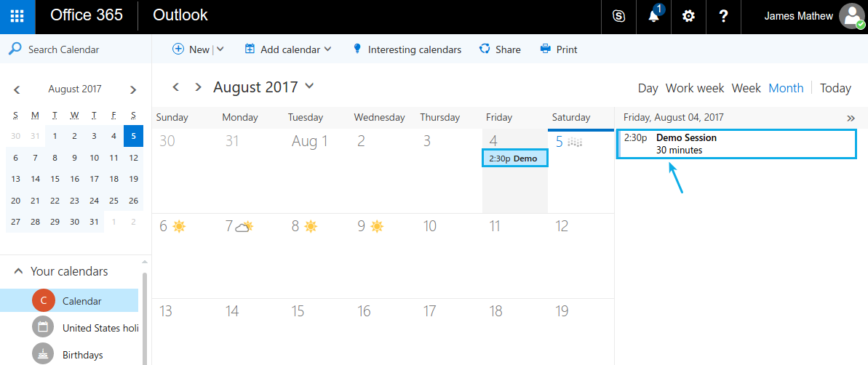Open the August 2017 month picker dropdown
868x365 pixels.
(309, 86)
